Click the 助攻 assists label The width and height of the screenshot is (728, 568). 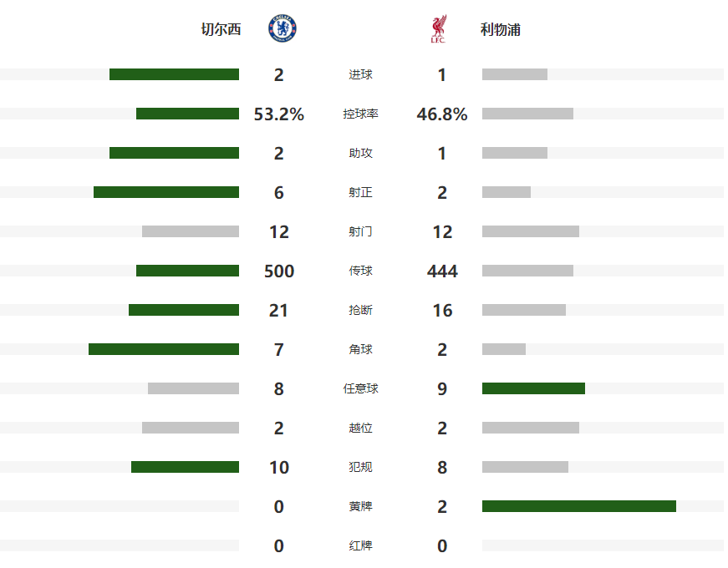(x=360, y=153)
